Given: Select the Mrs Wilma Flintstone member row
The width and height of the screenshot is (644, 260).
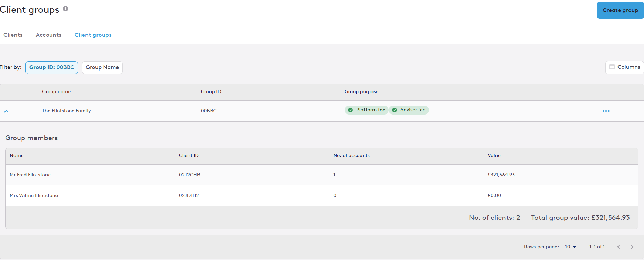Looking at the screenshot, I should pos(322,195).
